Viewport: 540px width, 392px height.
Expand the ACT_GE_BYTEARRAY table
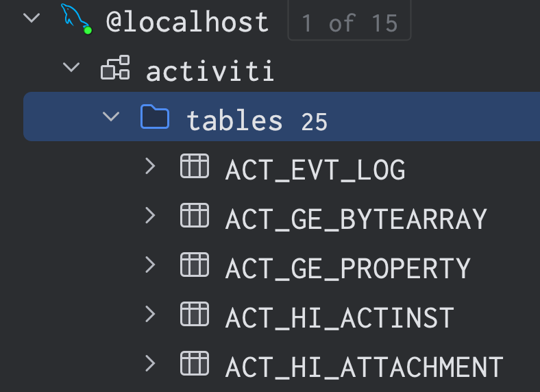point(150,215)
